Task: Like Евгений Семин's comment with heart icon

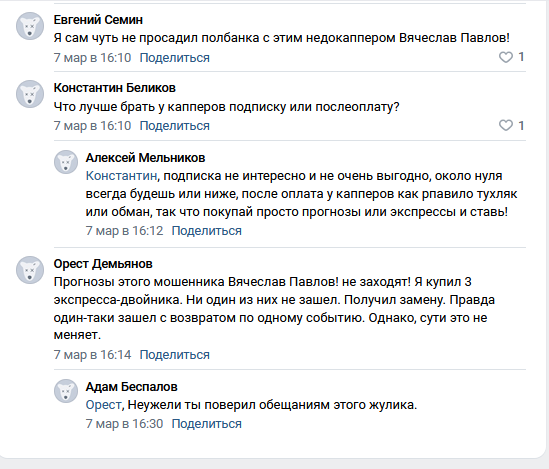Action: (506, 57)
